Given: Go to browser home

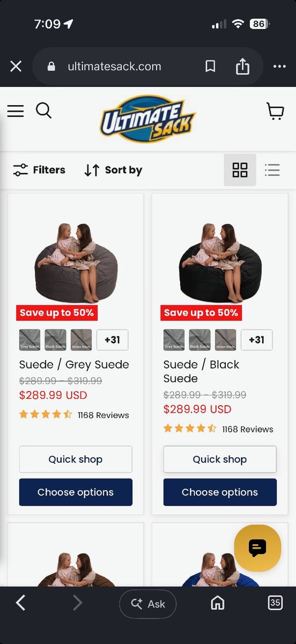Looking at the screenshot, I should click(217, 603).
